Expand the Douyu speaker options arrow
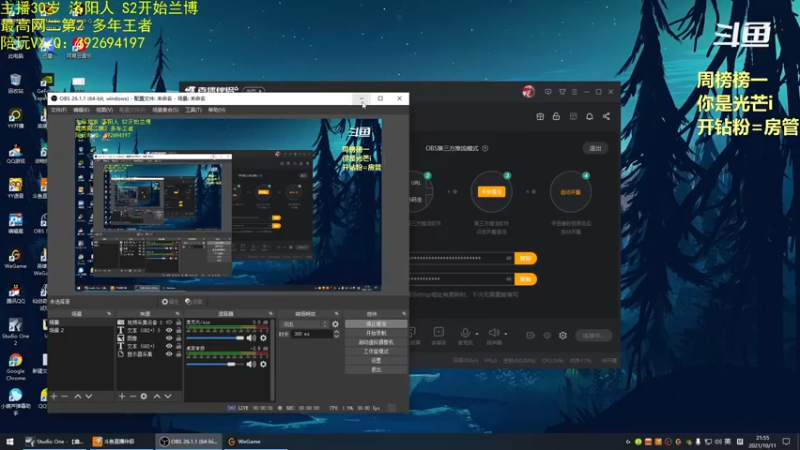800x450 pixels. tap(506, 334)
